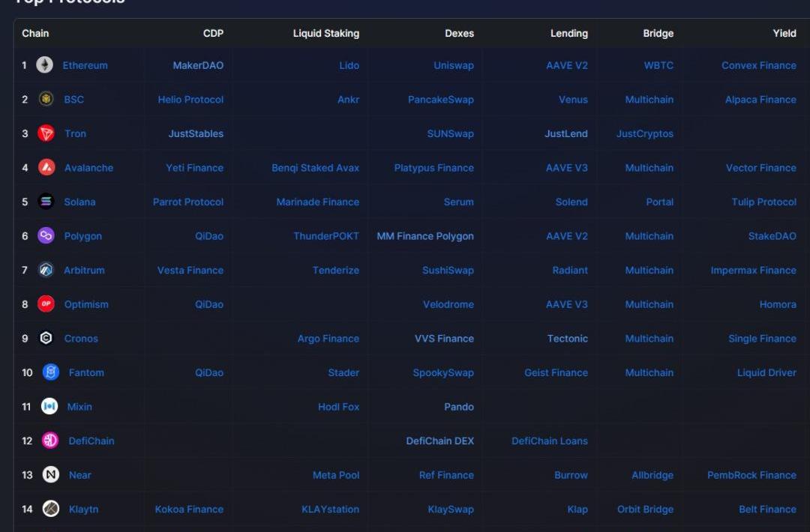The image size is (810, 532).
Task: Click the Avalanche chain logo icon
Action: point(46,168)
